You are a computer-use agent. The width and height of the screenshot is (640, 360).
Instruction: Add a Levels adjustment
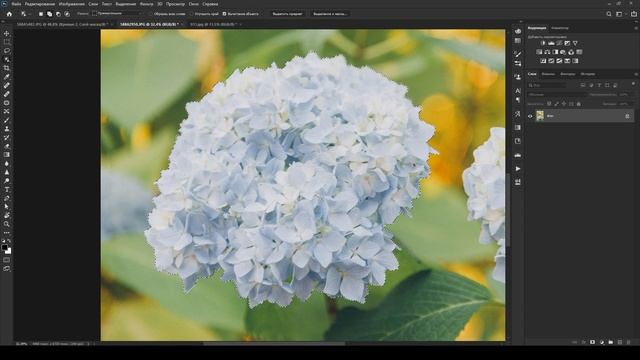coord(551,43)
